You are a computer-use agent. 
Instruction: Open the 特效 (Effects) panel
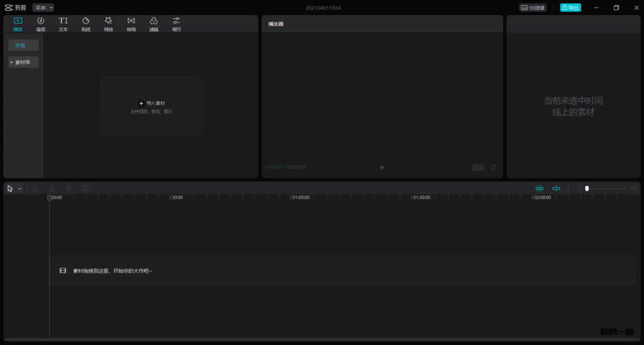pyautogui.click(x=108, y=24)
